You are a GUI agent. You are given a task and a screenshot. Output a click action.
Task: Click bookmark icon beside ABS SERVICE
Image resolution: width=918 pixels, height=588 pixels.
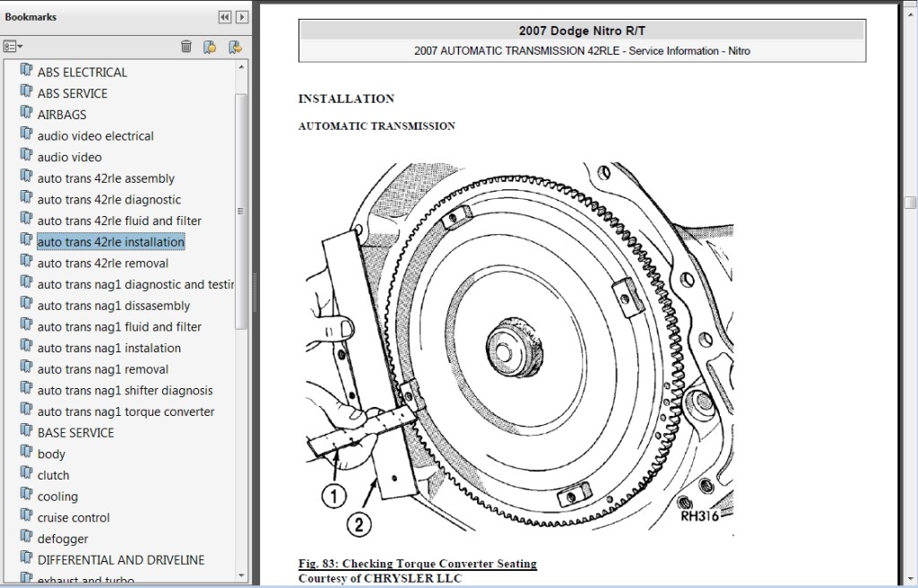[x=26, y=91]
